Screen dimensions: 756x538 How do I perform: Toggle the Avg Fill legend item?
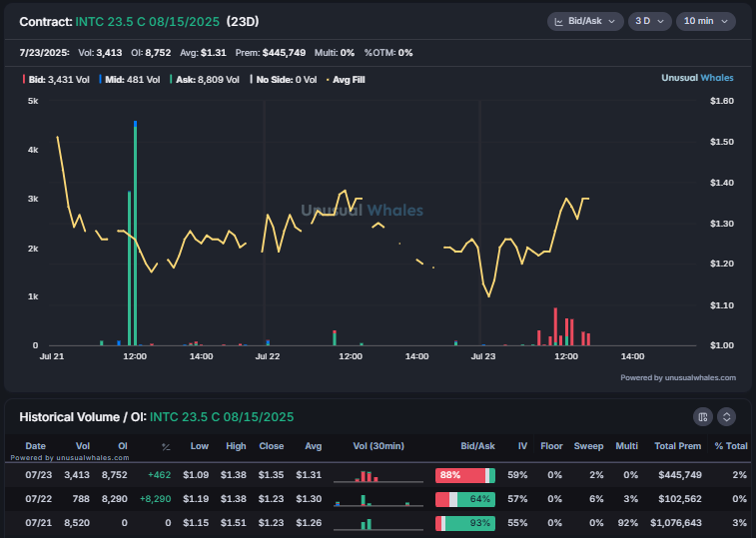click(346, 80)
